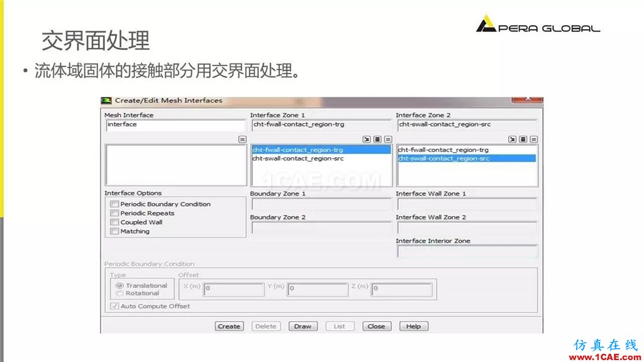Click deselect-all icon above Mesh Interface list
Viewport: 644px width, 362px height.
pyautogui.click(x=242, y=140)
